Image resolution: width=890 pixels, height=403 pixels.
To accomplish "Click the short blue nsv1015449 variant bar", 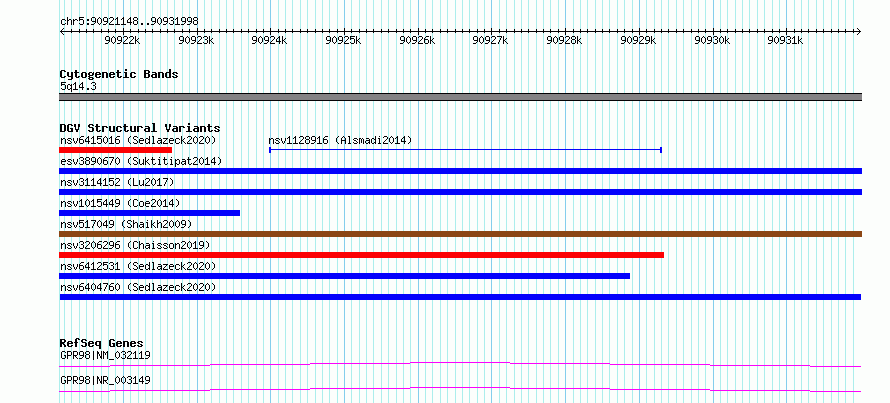I will [x=149, y=213].
